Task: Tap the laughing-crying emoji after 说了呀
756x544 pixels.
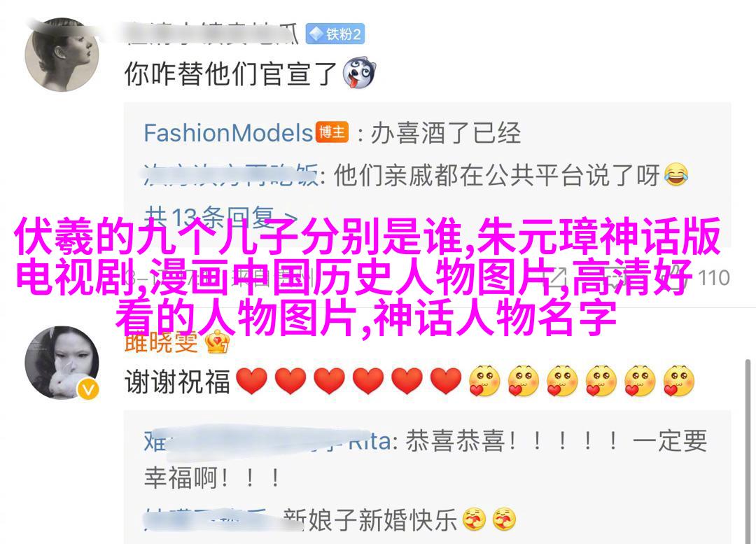Action: [x=676, y=174]
